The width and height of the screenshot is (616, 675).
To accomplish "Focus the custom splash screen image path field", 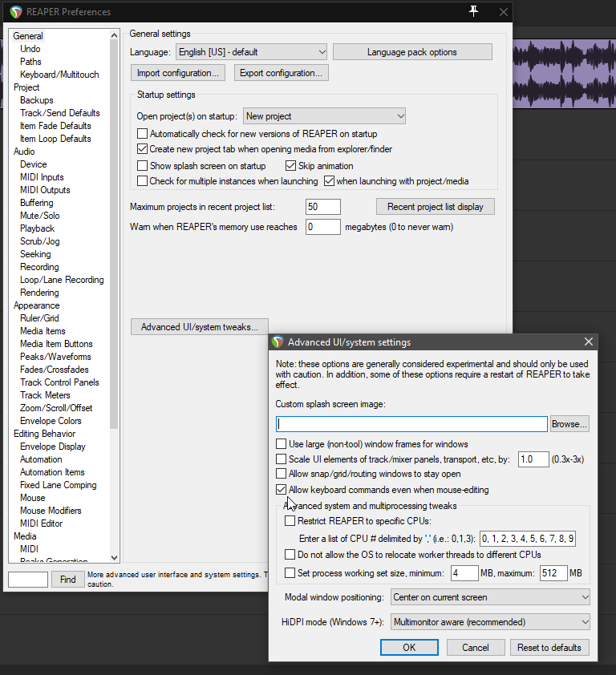I will pos(411,424).
